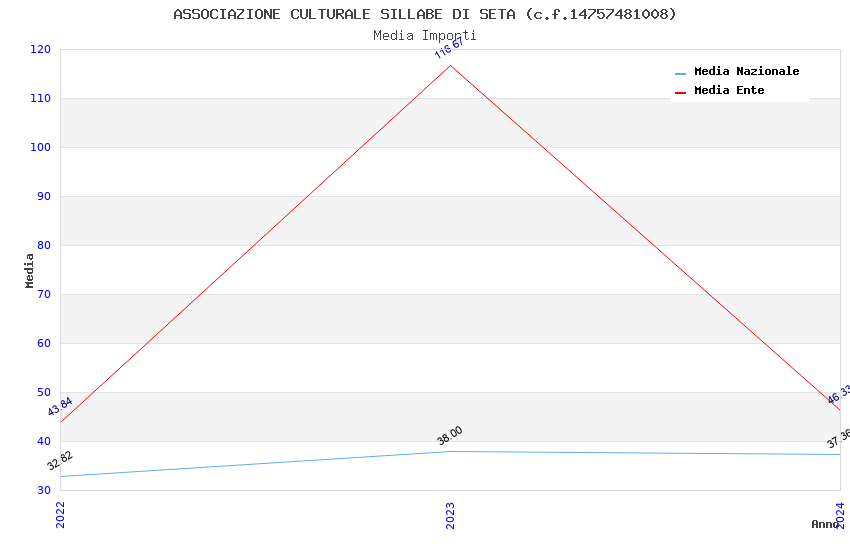
Task: Click the y-axis tick label 50
Action: 44,392
